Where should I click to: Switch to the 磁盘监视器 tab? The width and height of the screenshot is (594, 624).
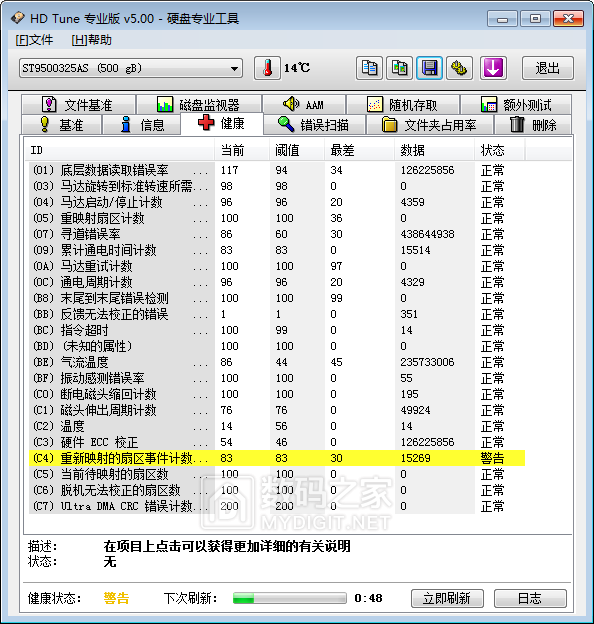coord(199,105)
